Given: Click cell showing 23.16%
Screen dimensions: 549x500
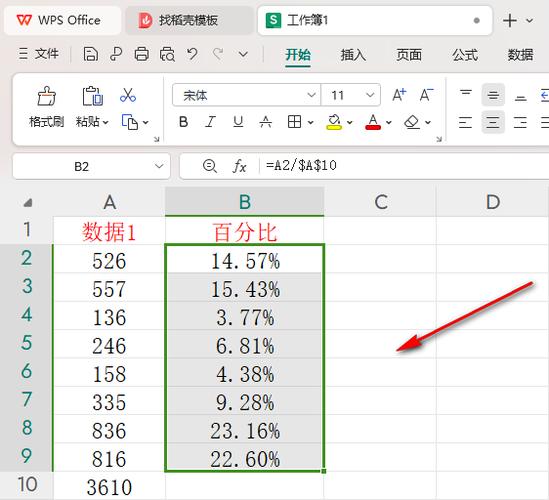Looking at the screenshot, I should [x=245, y=430].
